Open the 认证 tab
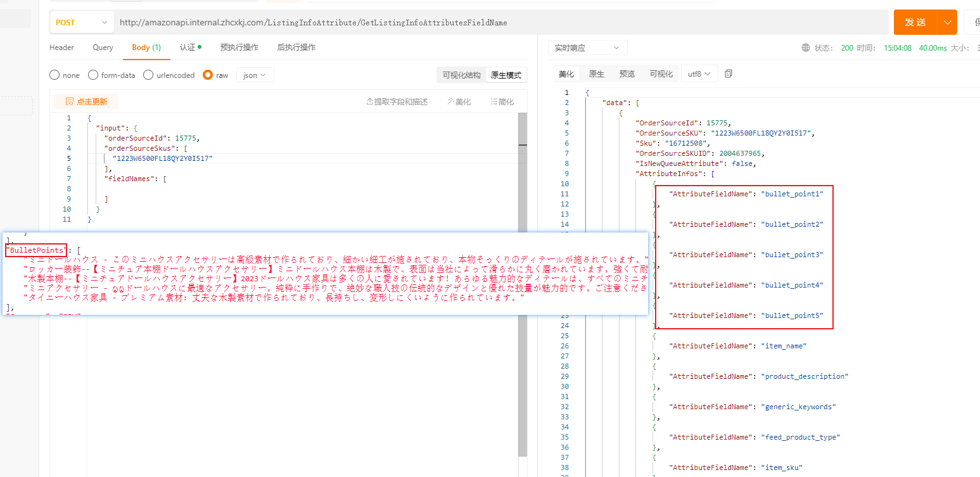This screenshot has width=980, height=477. pos(190,48)
